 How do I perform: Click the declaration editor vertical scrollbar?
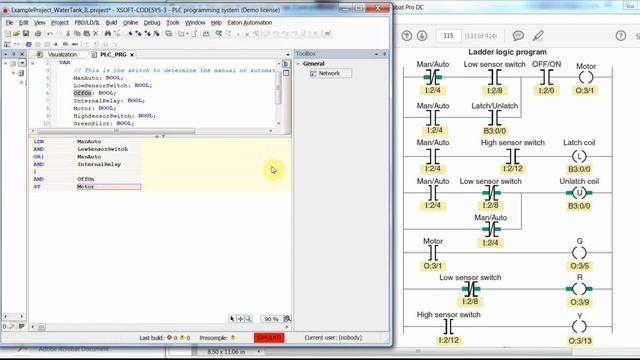coord(279,93)
